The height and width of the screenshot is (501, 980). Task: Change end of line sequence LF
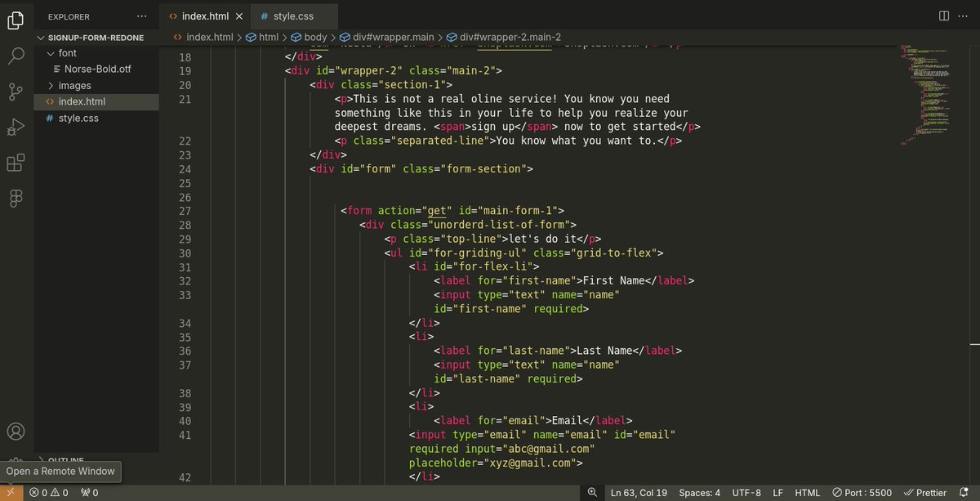click(778, 493)
